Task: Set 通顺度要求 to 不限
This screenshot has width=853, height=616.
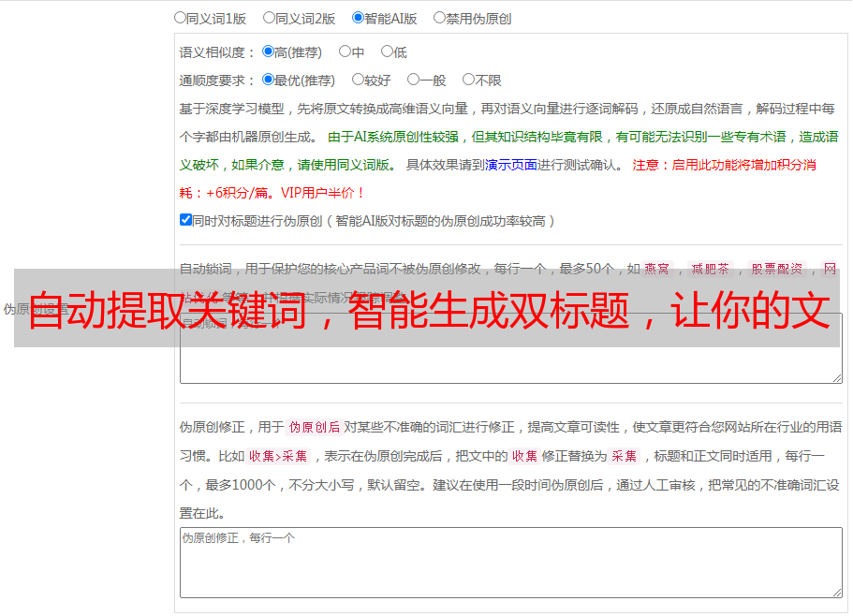Action: (x=468, y=80)
